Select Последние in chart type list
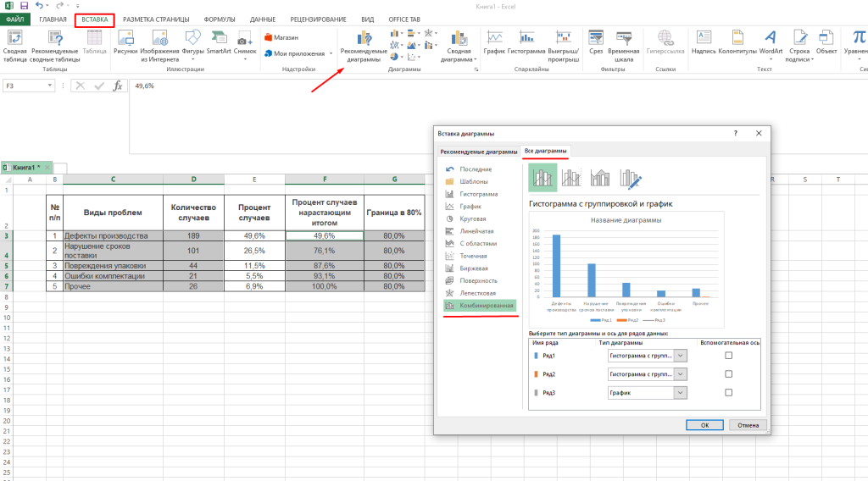This screenshot has height=481, width=868. (x=476, y=169)
